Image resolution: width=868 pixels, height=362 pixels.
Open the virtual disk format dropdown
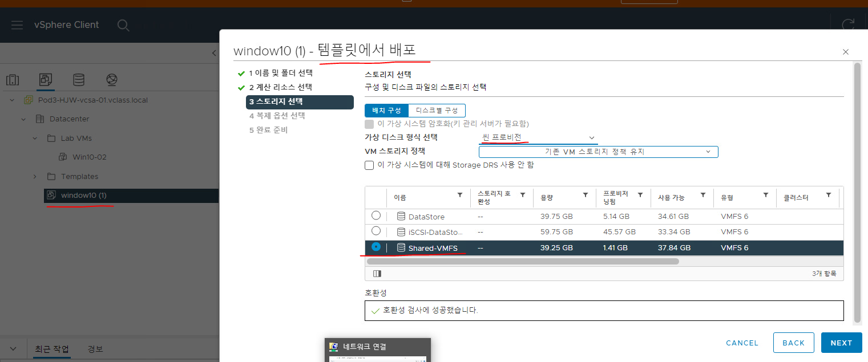(538, 137)
